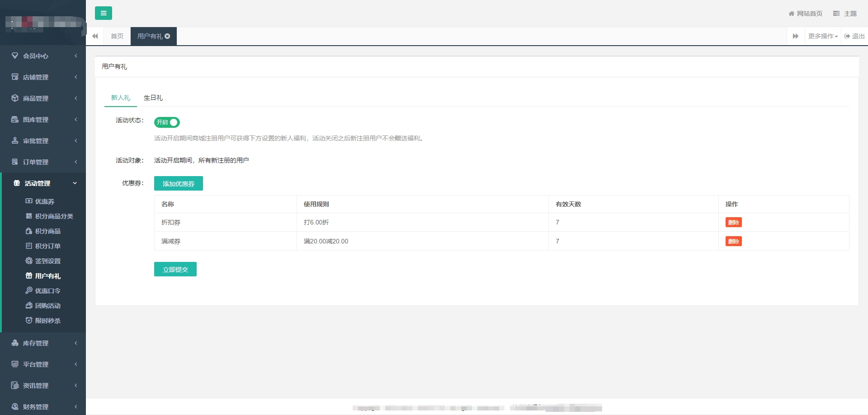Expand the 图库管理 menu chevron

[x=75, y=119]
